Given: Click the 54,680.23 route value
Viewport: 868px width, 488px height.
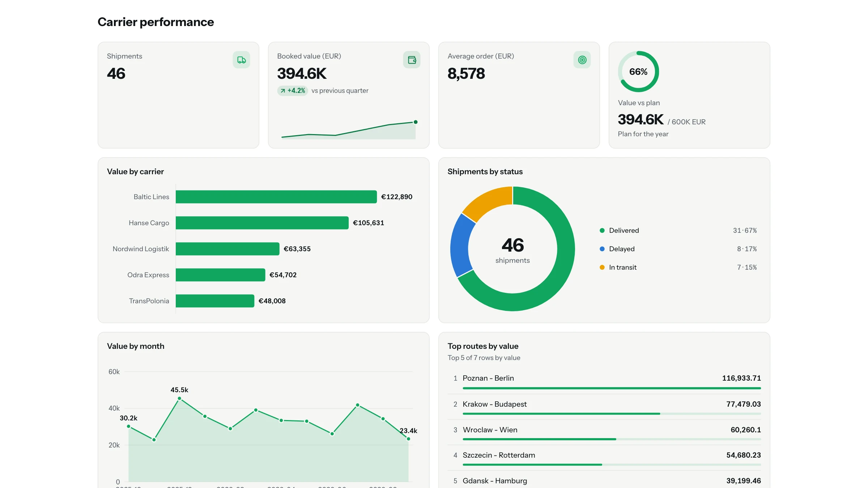Looking at the screenshot, I should coord(744,455).
